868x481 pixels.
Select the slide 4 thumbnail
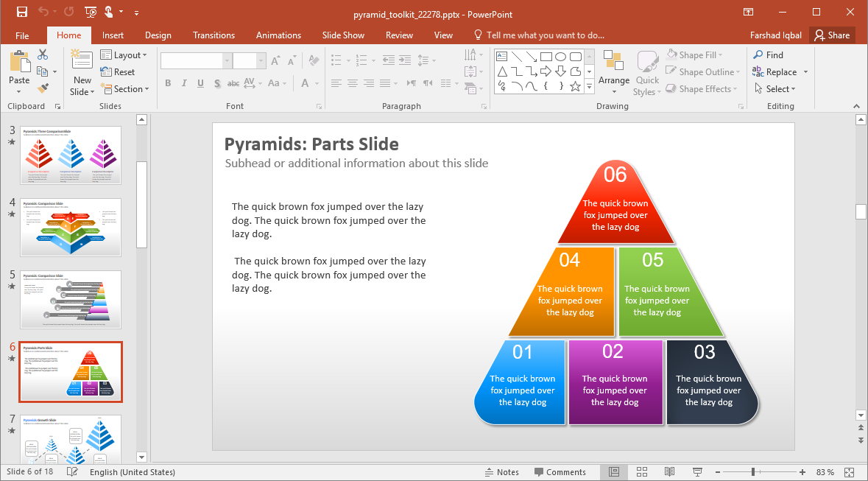point(71,227)
